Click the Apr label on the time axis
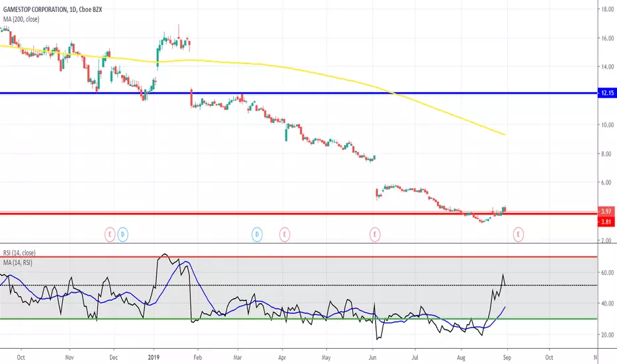Image resolution: width=617 pixels, height=364 pixels. click(282, 357)
